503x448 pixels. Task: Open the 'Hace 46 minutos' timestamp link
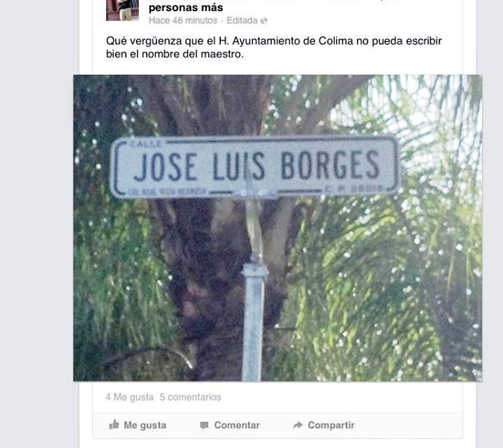point(183,20)
